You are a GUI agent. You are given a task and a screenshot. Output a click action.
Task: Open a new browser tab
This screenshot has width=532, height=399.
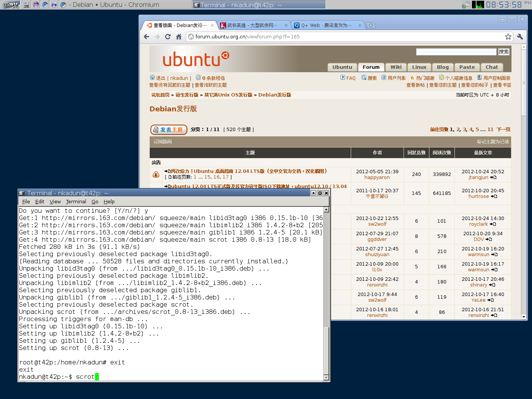tap(371, 25)
